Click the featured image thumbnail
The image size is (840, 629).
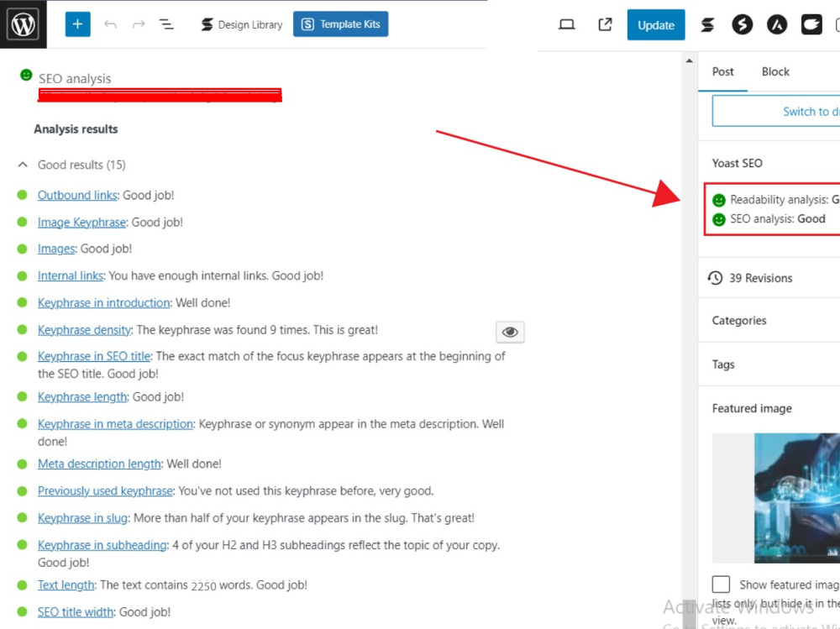[x=776, y=498]
